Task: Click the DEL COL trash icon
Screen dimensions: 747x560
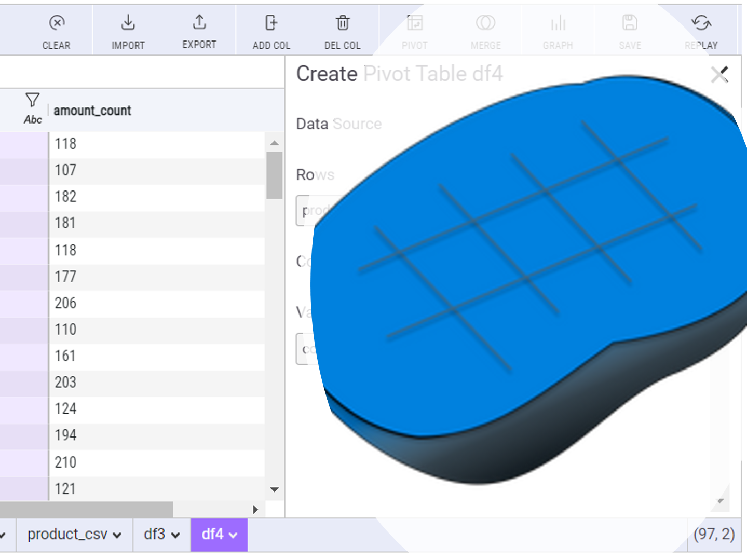Action: click(x=342, y=23)
